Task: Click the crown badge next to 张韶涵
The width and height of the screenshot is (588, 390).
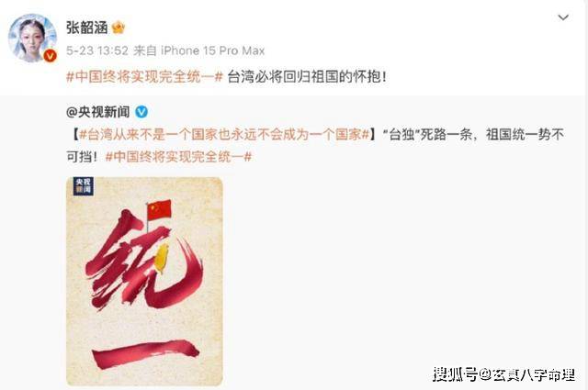Action: click(119, 28)
